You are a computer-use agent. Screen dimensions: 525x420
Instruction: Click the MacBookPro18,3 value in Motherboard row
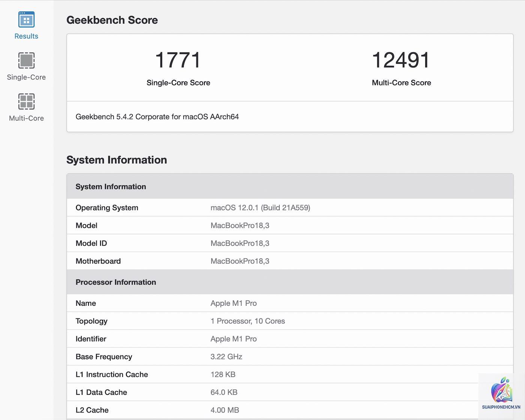tap(240, 261)
